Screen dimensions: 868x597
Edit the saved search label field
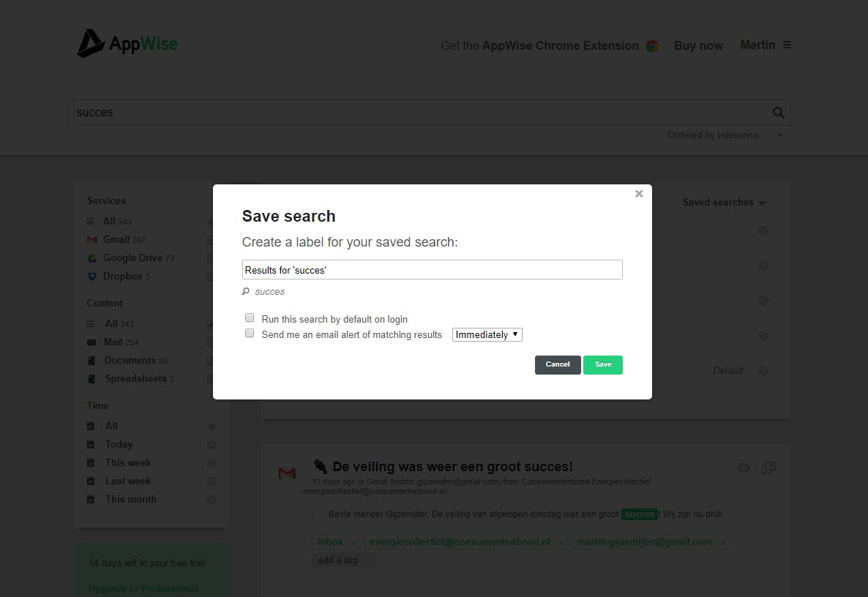click(x=432, y=269)
